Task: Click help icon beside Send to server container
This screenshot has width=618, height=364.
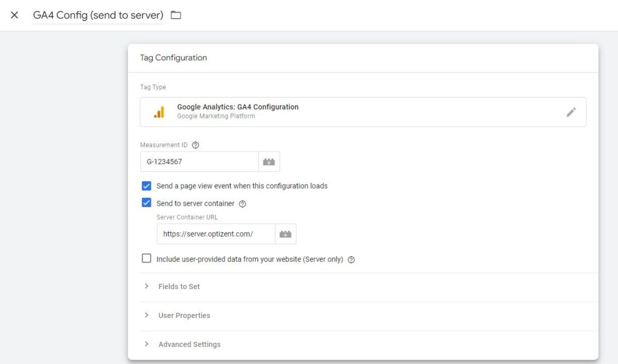Action: click(243, 204)
